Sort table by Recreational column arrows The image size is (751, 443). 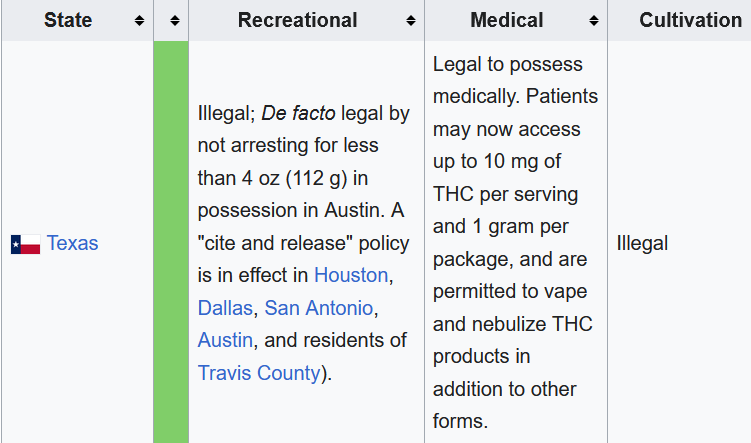tap(410, 21)
